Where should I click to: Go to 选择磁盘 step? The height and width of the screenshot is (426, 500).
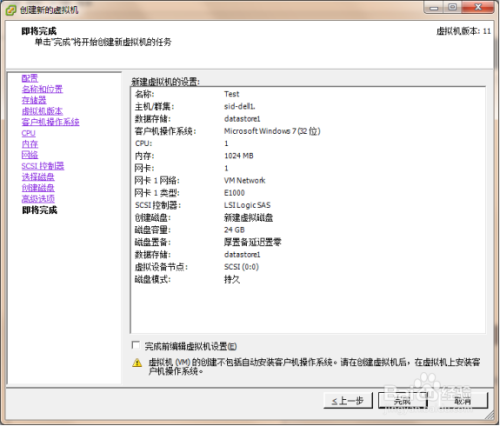coord(38,177)
